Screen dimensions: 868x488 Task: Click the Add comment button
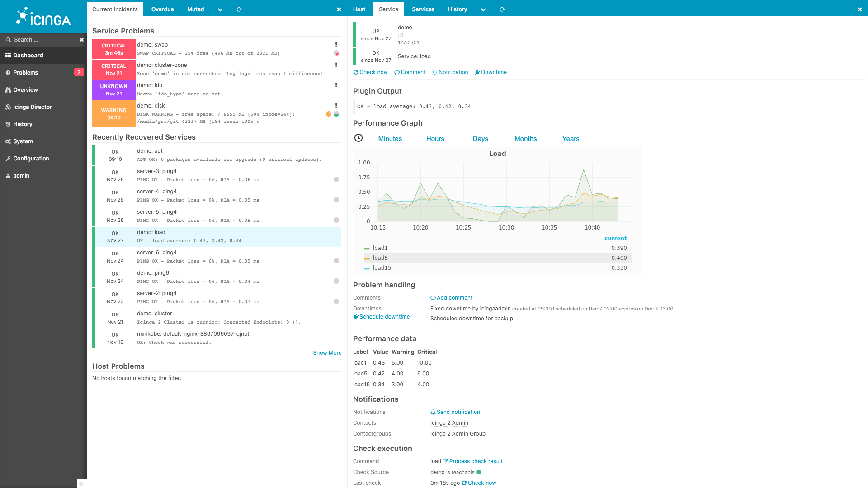(x=451, y=297)
